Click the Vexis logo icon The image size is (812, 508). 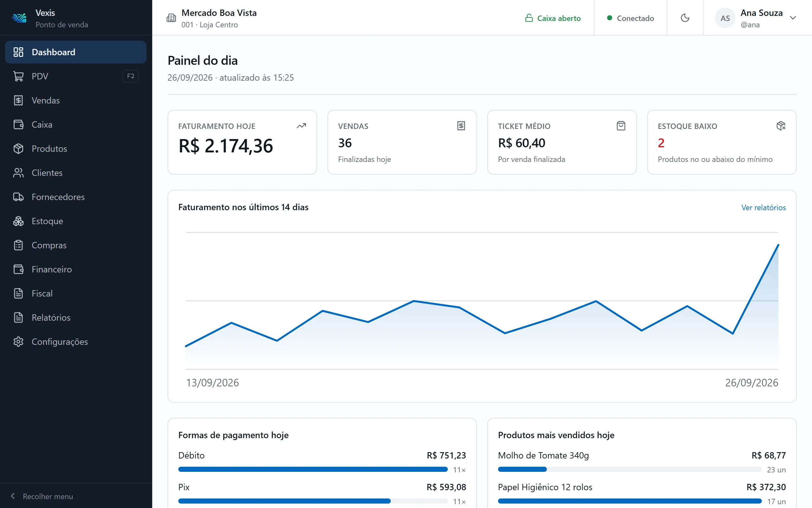point(19,18)
